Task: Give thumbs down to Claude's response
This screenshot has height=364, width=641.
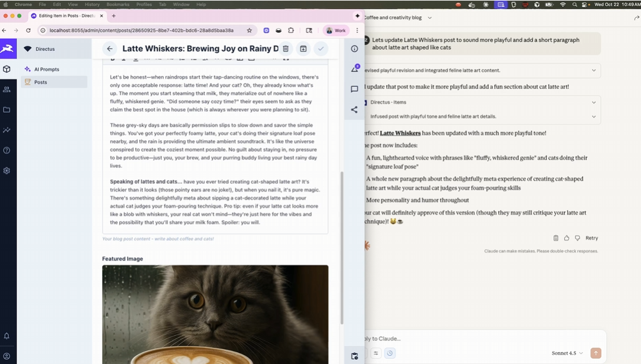Action: coord(577,238)
